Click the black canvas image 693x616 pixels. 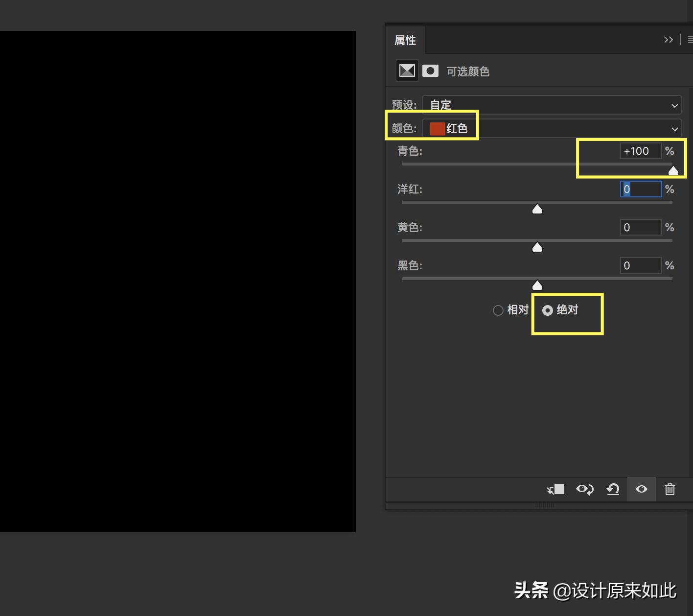(178, 282)
